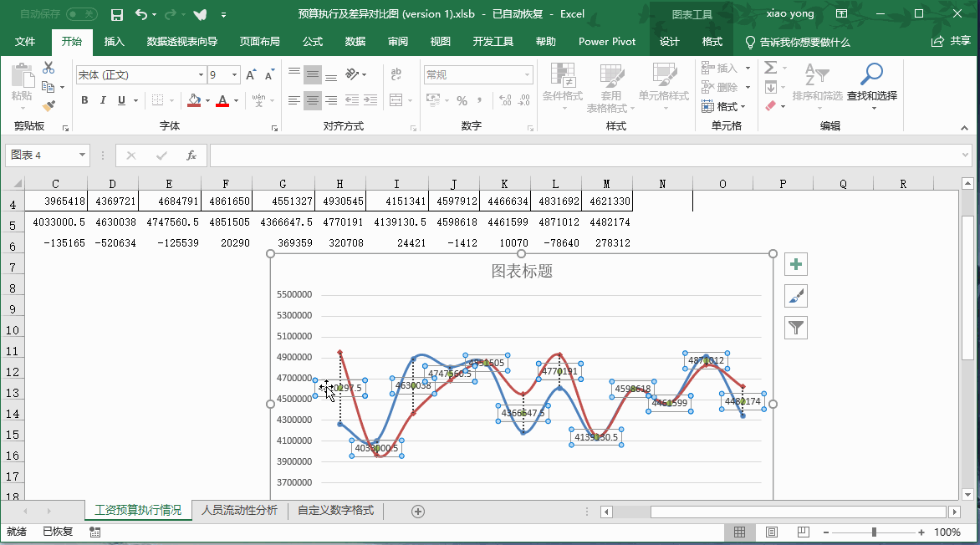Click the increase decimal icon
Viewport: 980px width, 545px height.
pyautogui.click(x=505, y=100)
